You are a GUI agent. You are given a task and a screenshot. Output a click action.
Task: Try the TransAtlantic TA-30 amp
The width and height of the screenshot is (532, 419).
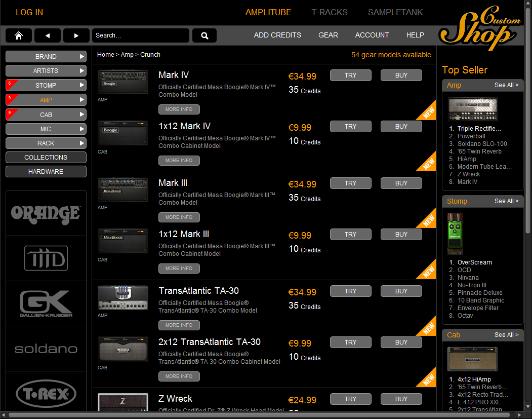(x=350, y=291)
